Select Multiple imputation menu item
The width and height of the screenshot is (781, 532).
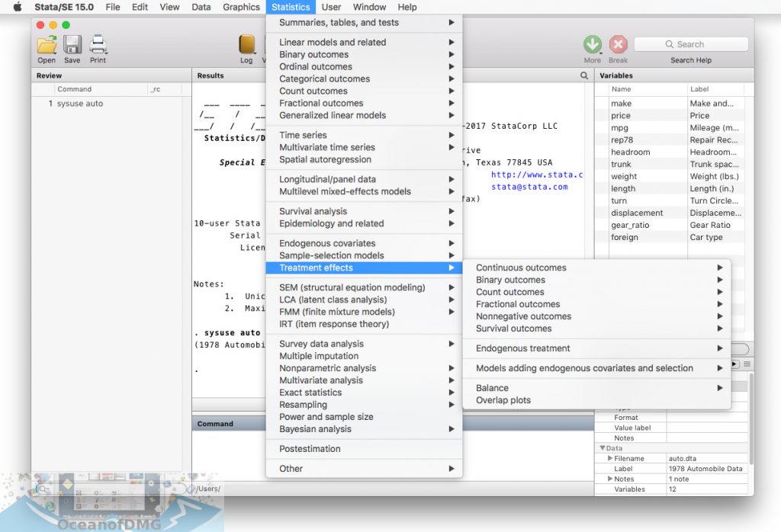(x=364, y=356)
